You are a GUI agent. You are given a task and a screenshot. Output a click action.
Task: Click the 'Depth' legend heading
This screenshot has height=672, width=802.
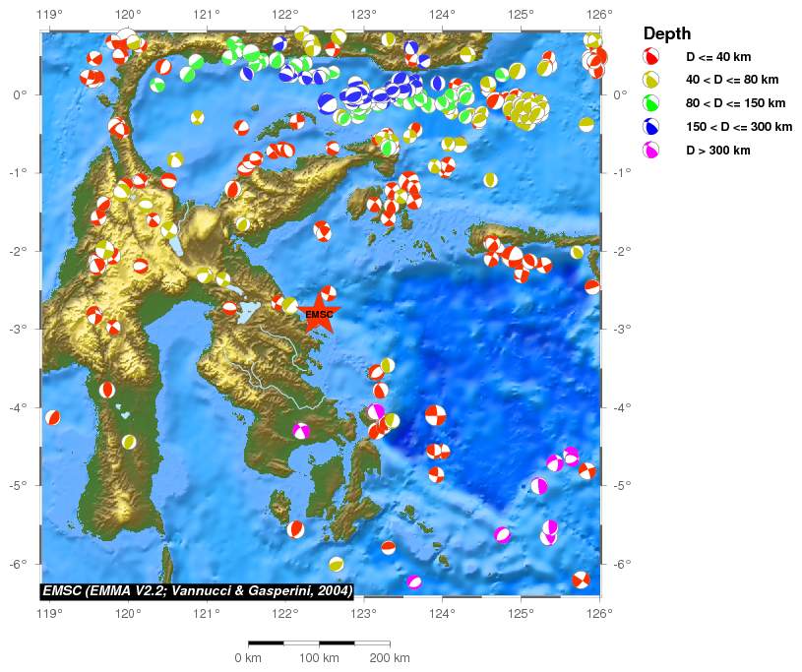pyautogui.click(x=666, y=33)
